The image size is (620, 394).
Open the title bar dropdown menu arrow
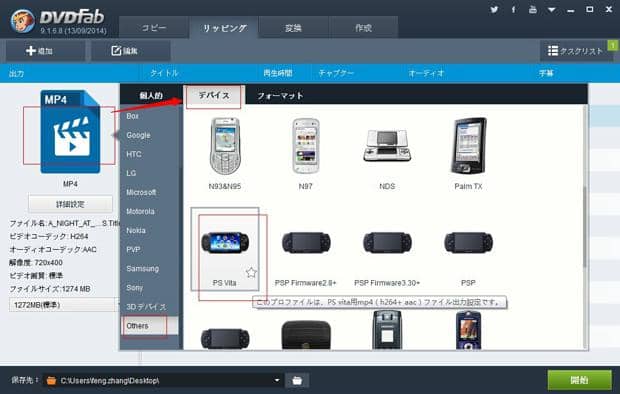tap(552, 10)
